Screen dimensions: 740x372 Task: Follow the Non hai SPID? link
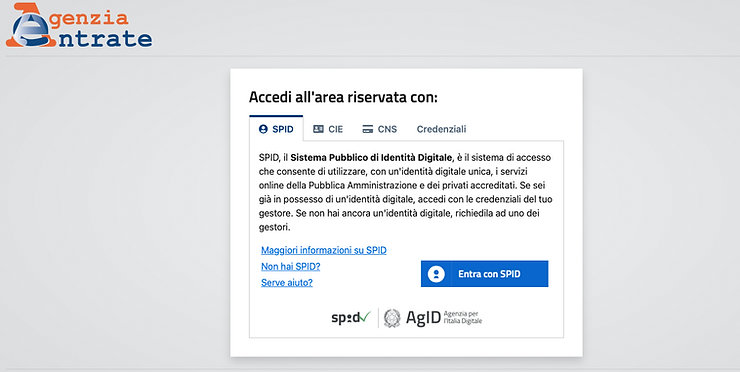[291, 267]
